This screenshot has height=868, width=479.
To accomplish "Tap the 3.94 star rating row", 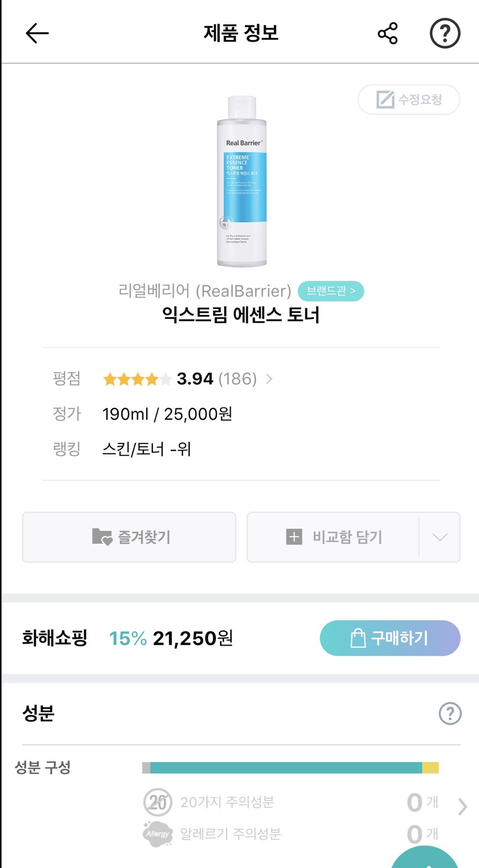I will pyautogui.click(x=179, y=379).
